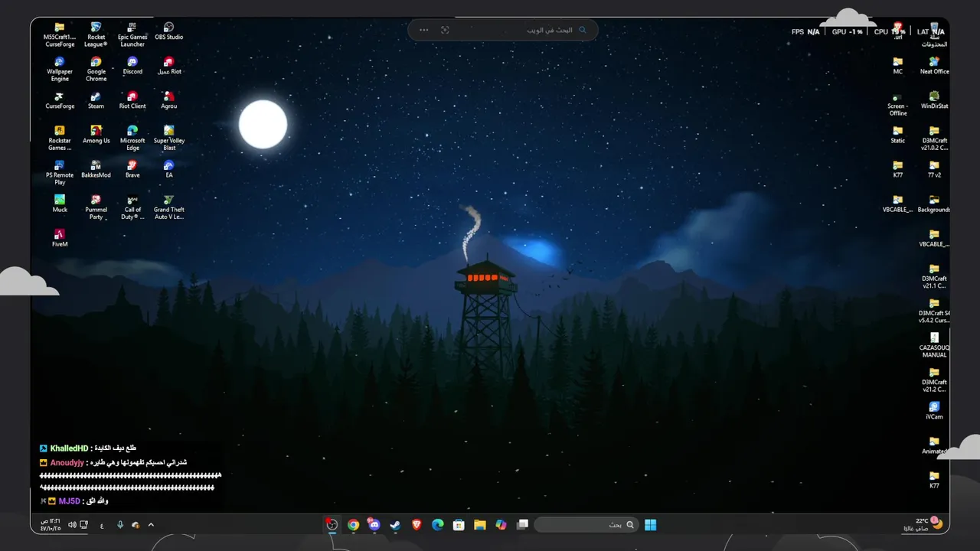Select the Animated folder on desktop
Screen dimensions: 980x551
[x=934, y=445]
